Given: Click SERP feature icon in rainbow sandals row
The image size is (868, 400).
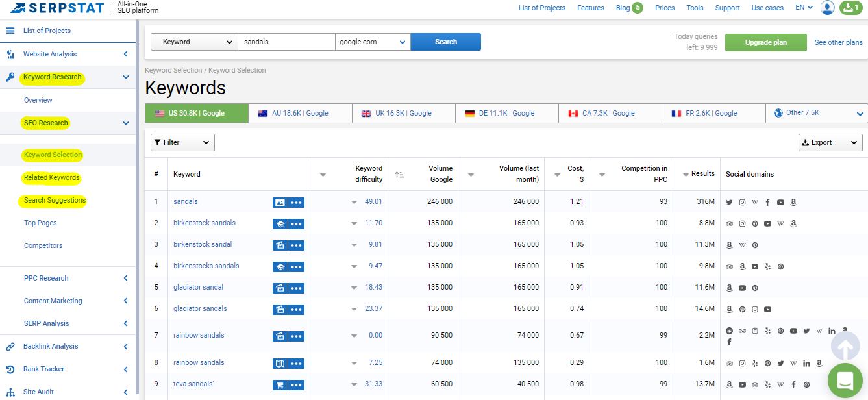Looking at the screenshot, I should [x=280, y=363].
